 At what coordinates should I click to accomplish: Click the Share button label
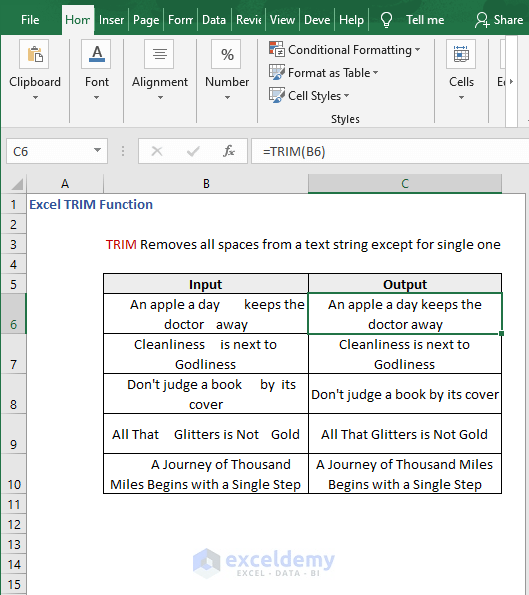(508, 20)
